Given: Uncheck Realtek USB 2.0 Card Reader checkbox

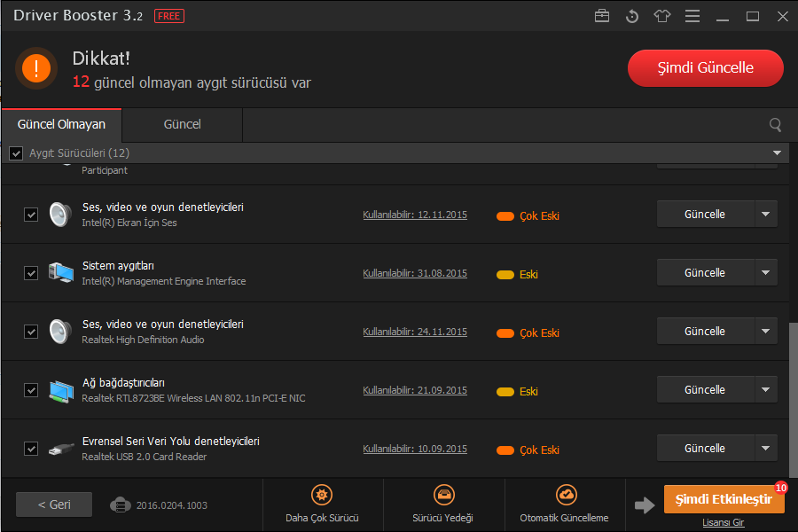Looking at the screenshot, I should 31,449.
